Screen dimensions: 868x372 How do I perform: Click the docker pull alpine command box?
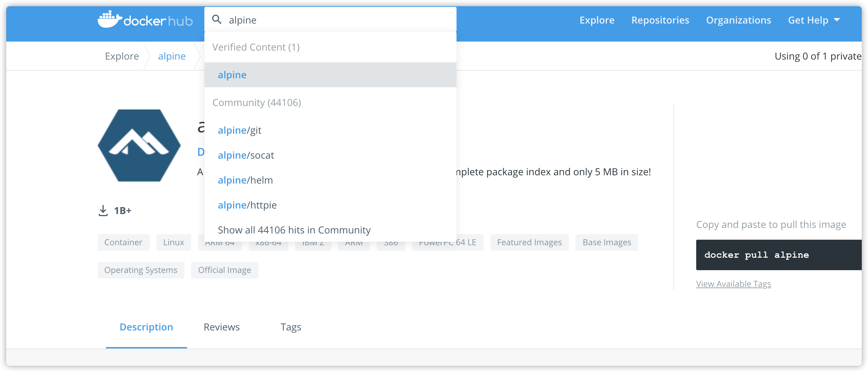click(779, 255)
